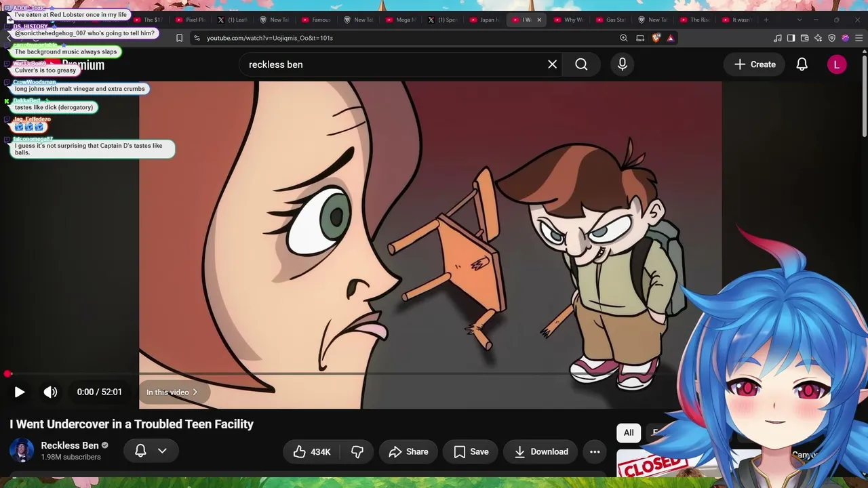The image size is (868, 488).
Task: Open the browser music note extension
Action: point(778,38)
